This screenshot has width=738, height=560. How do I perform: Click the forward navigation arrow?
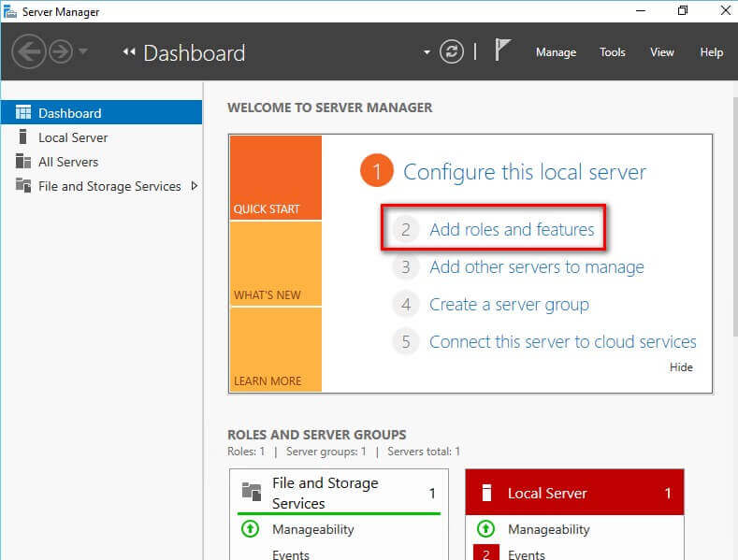[61, 51]
